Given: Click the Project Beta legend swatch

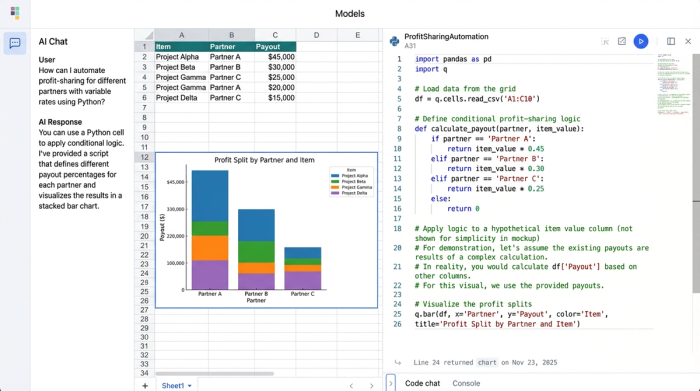Looking at the screenshot, I should (x=335, y=182).
